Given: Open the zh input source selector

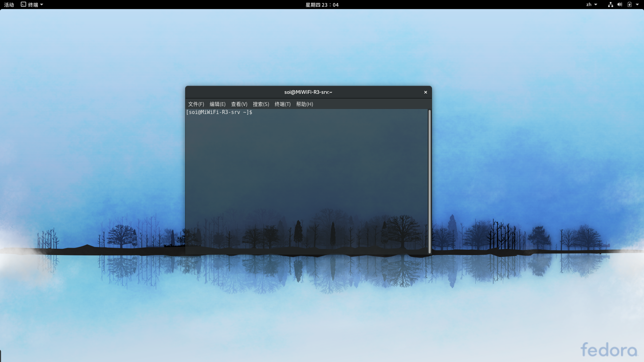Looking at the screenshot, I should [x=592, y=5].
